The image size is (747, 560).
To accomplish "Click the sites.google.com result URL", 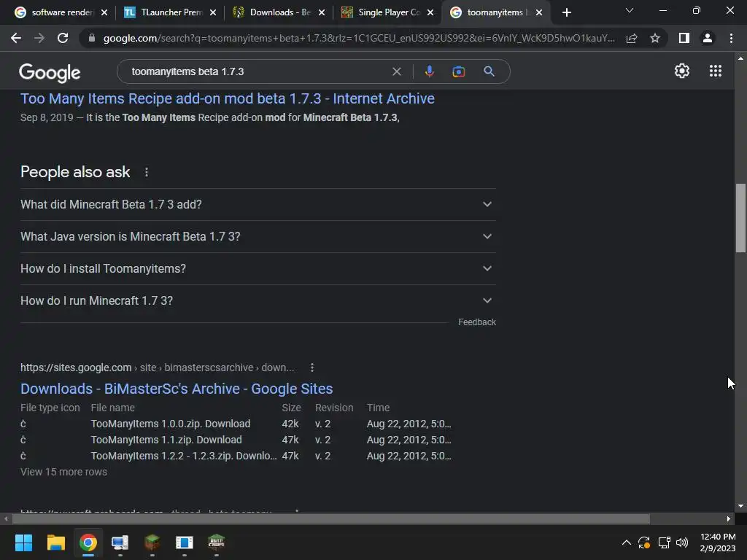I will click(158, 367).
